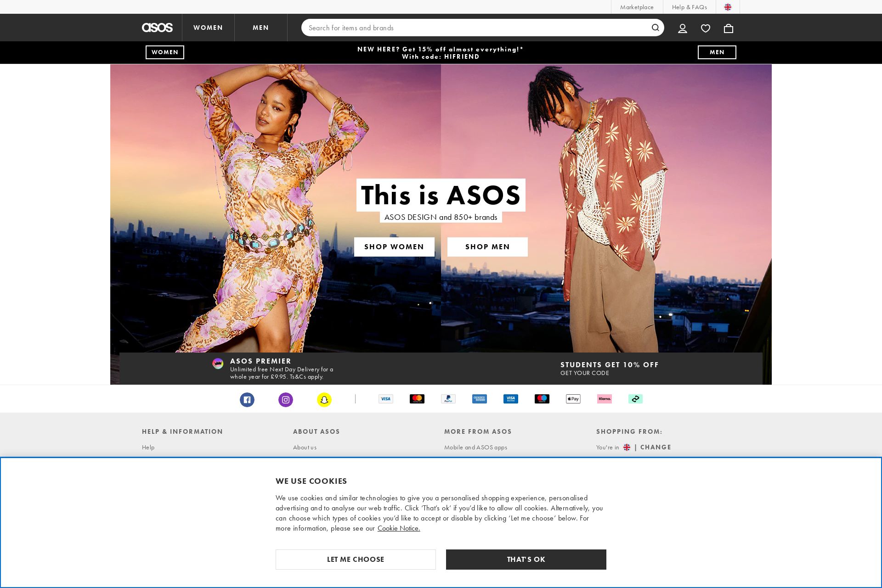Click the UK flag country selector
This screenshot has width=882, height=588.
pos(728,7)
